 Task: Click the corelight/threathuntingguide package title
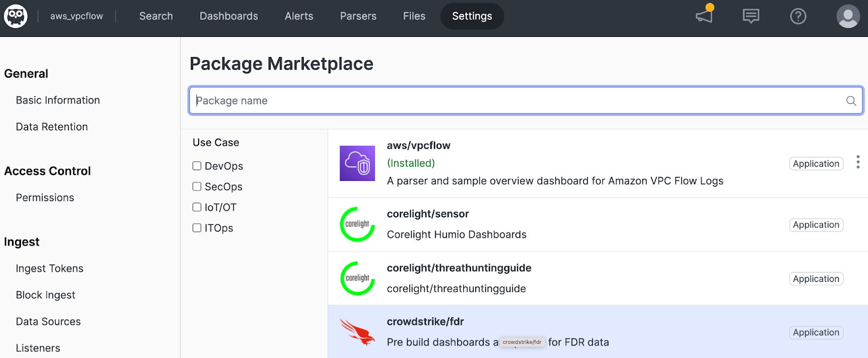pos(459,268)
